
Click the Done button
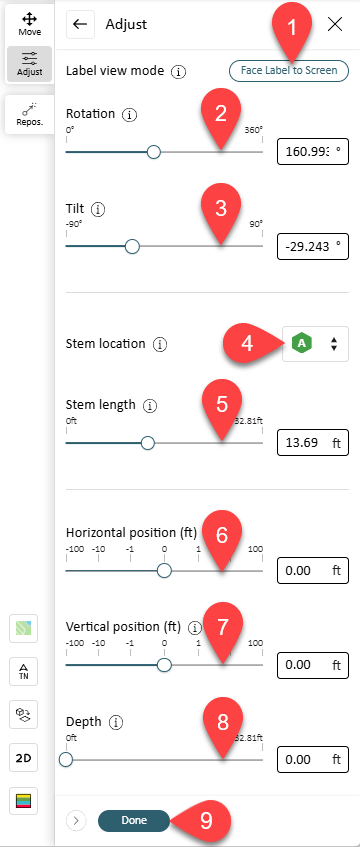pyautogui.click(x=134, y=821)
